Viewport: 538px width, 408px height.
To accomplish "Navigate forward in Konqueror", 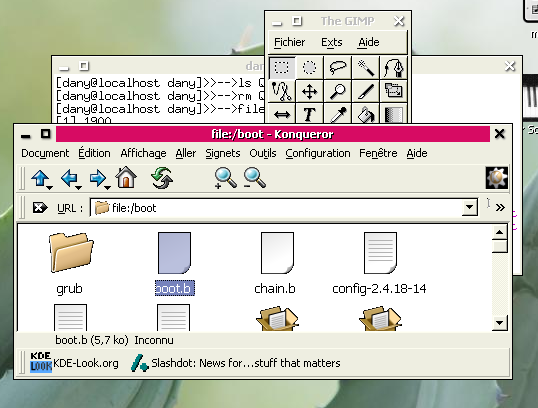I will point(98,178).
